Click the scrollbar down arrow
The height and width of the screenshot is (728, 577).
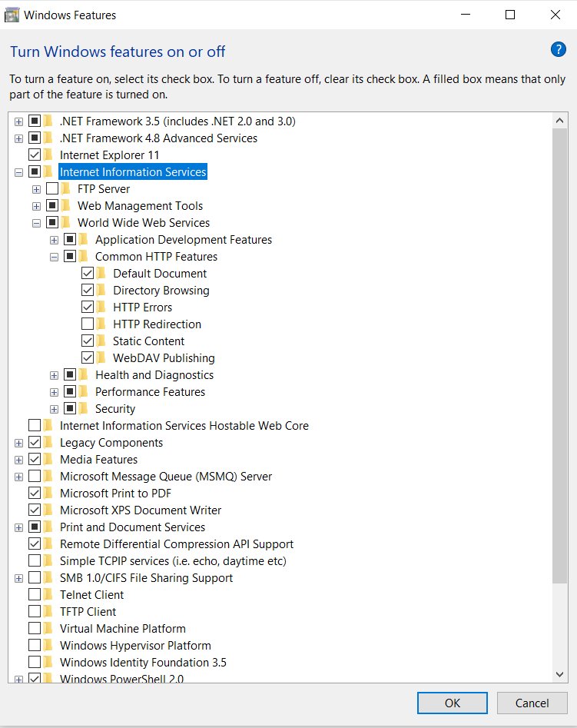click(x=560, y=674)
